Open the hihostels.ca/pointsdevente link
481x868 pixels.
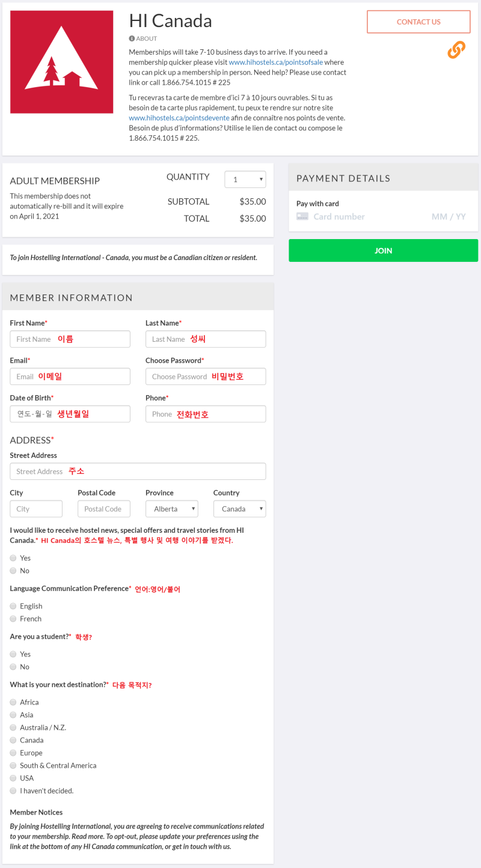tap(170, 118)
